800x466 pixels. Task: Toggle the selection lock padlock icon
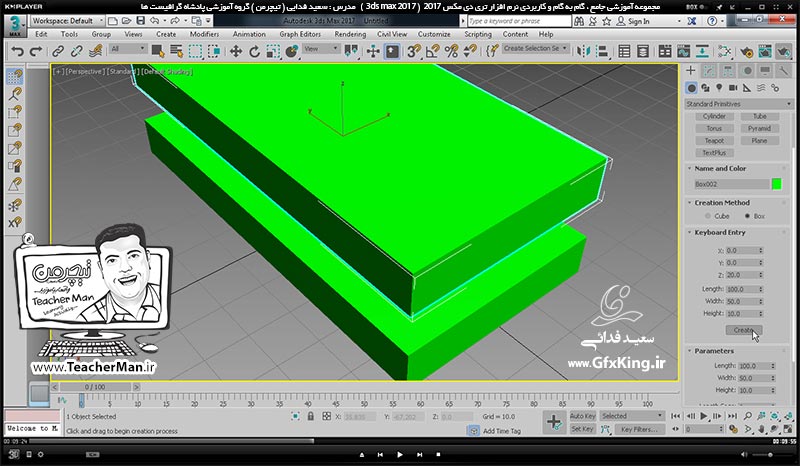(310, 416)
